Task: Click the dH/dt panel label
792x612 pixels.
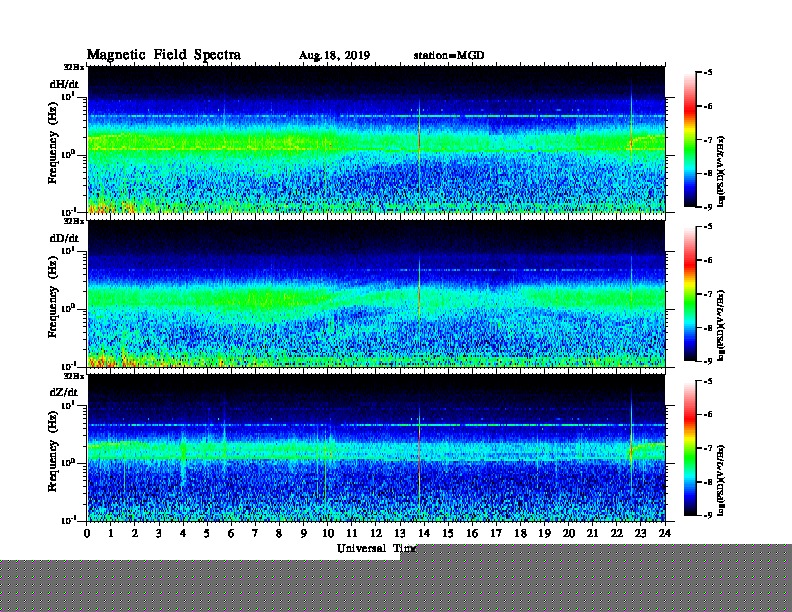Action: tap(64, 84)
